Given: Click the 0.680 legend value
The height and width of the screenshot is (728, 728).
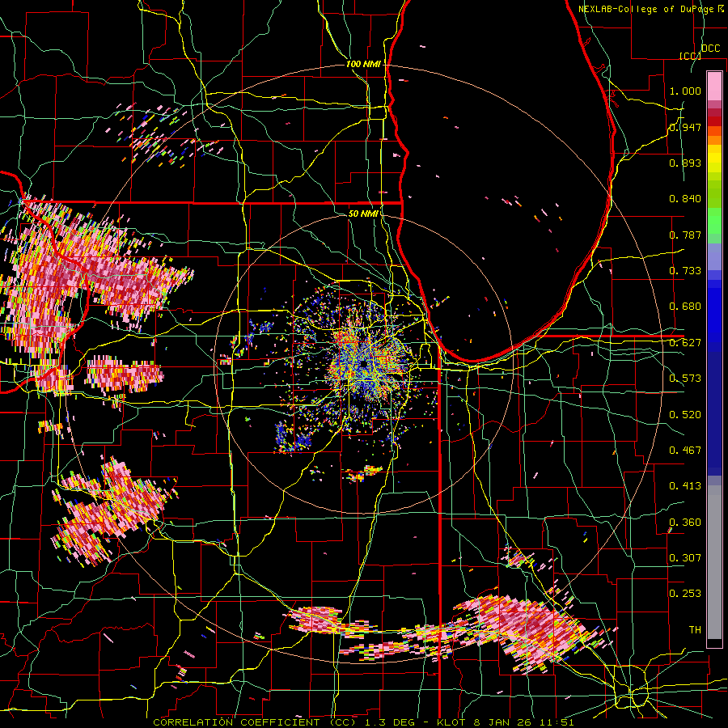Looking at the screenshot, I should tap(685, 307).
